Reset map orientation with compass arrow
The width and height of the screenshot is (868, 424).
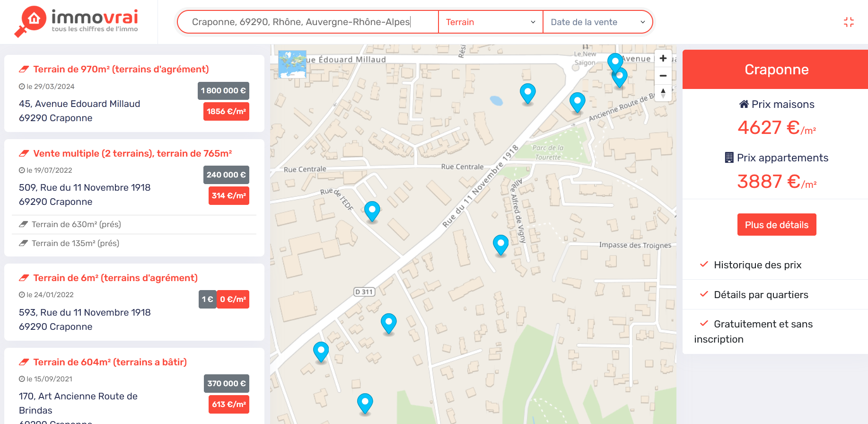(663, 93)
